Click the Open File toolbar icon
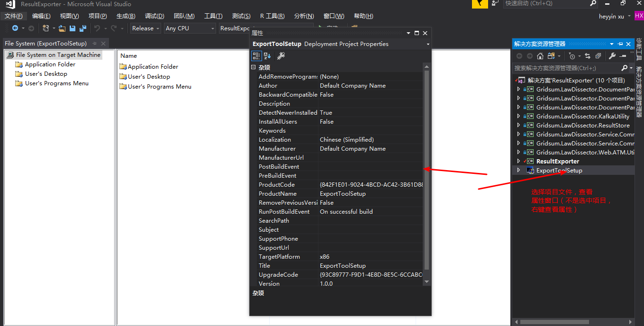This screenshot has width=644, height=326. [62, 28]
